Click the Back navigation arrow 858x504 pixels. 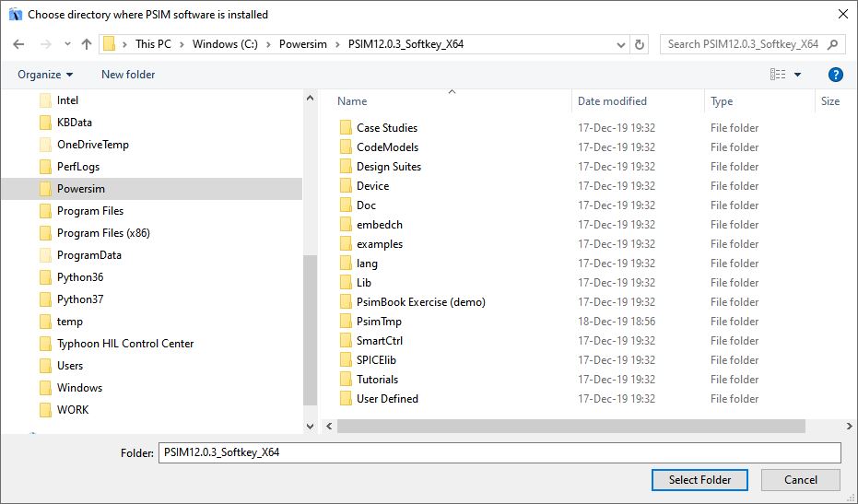coord(19,44)
